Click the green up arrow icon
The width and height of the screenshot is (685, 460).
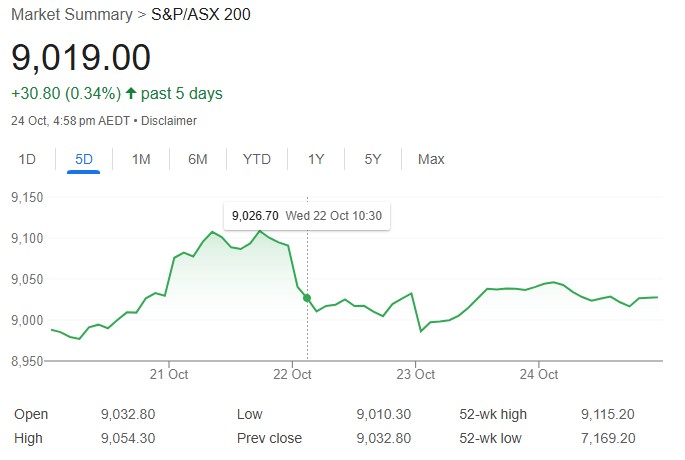[x=131, y=94]
